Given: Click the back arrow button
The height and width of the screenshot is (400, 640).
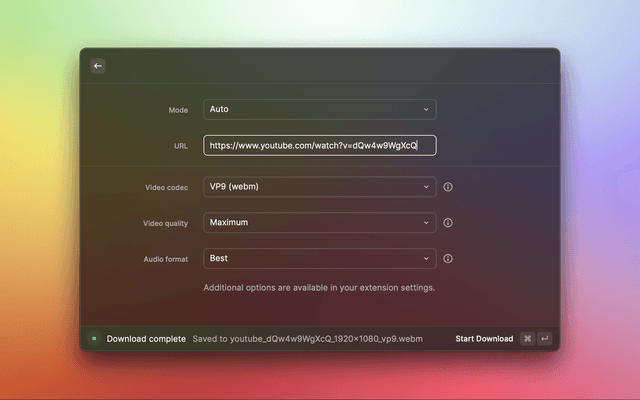Looking at the screenshot, I should (x=98, y=66).
